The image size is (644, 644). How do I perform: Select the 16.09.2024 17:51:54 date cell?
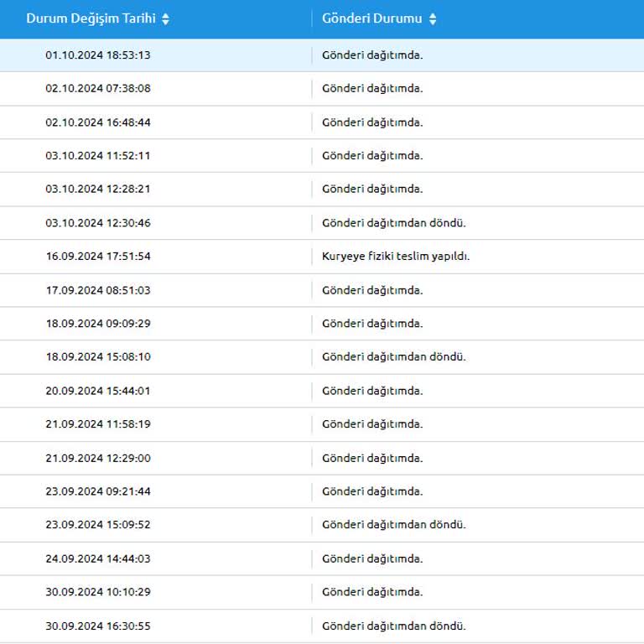pyautogui.click(x=98, y=257)
